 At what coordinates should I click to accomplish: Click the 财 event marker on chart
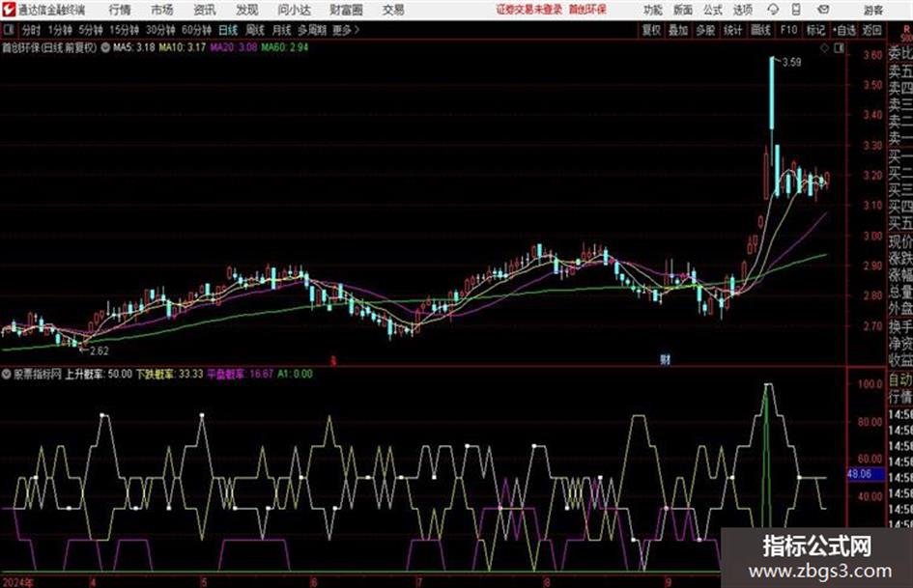pyautogui.click(x=665, y=359)
